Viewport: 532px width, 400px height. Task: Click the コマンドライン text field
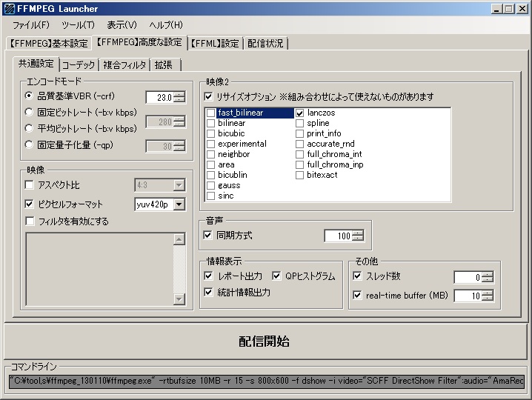coord(266,381)
